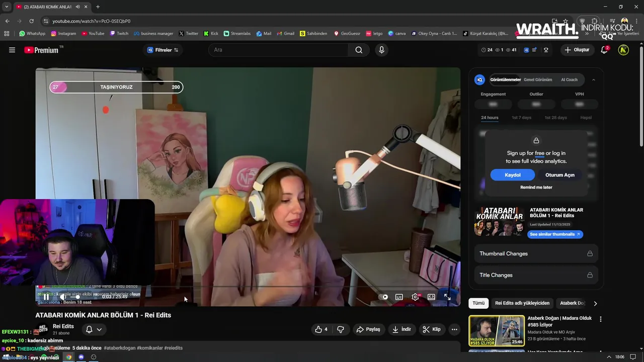
Task: Open the Filtreler filter button
Action: tap(163, 50)
